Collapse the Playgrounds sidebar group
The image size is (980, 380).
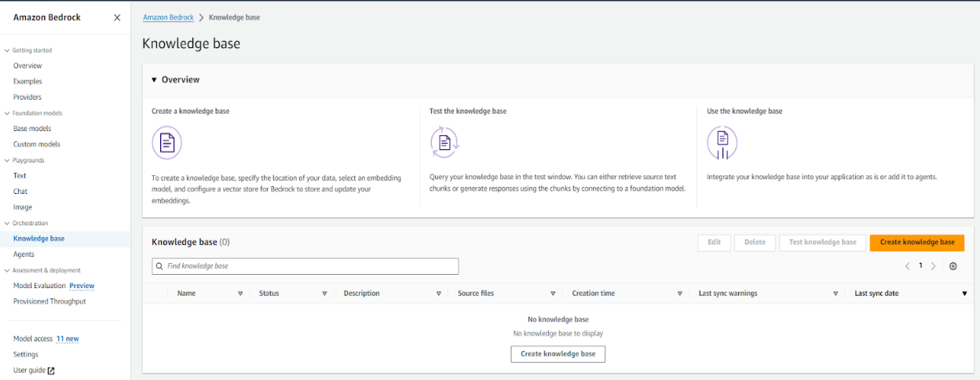pos(7,160)
